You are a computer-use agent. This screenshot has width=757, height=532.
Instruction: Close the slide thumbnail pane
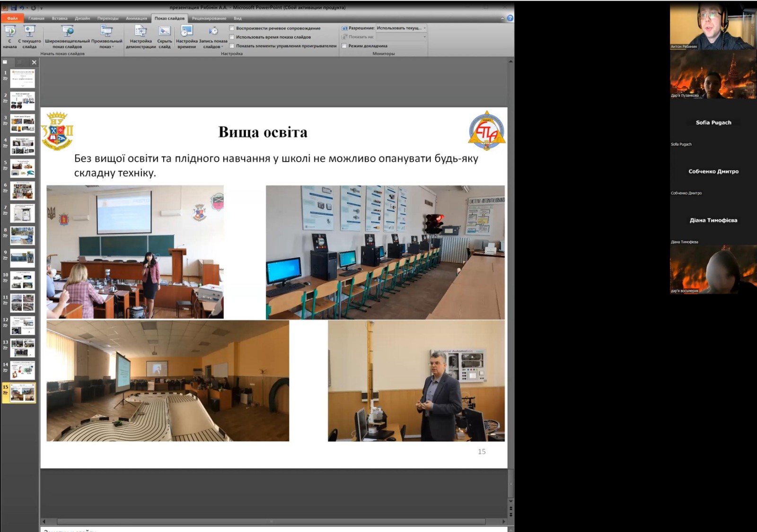(34, 62)
